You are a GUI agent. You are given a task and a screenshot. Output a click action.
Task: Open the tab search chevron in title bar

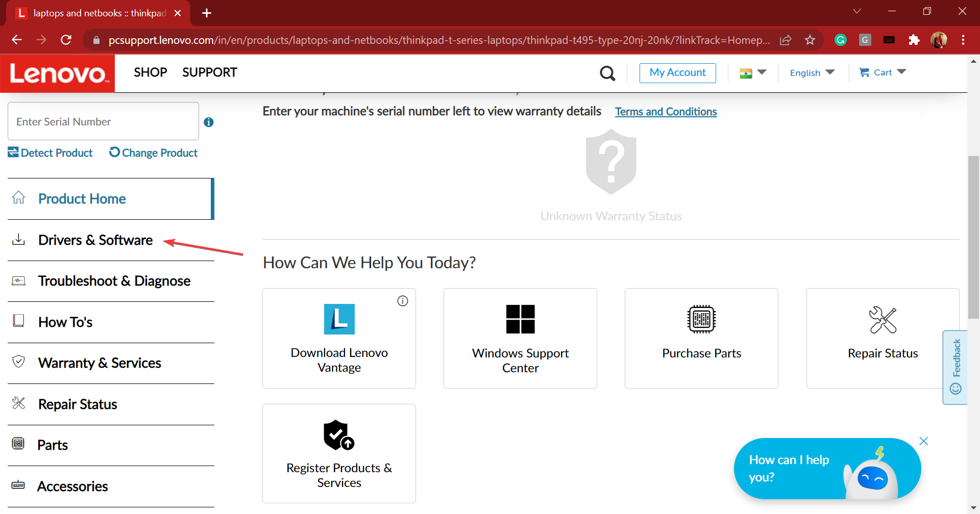pyautogui.click(x=857, y=11)
